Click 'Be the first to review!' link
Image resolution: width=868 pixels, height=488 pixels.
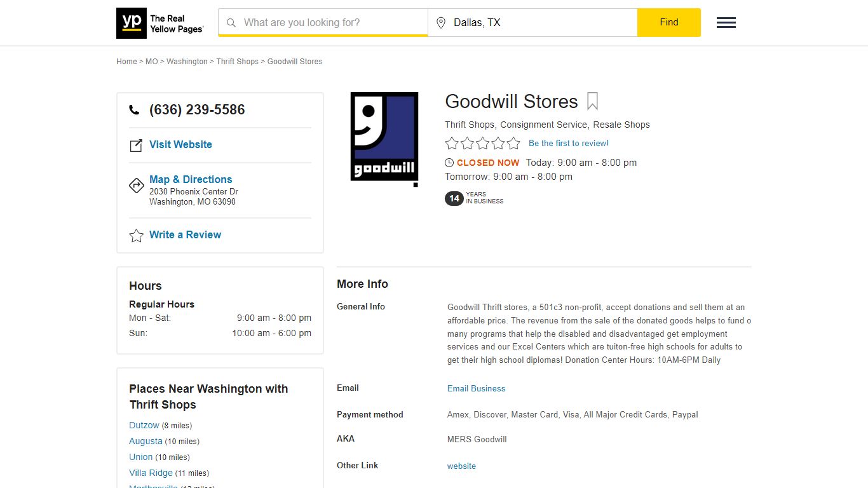(569, 144)
